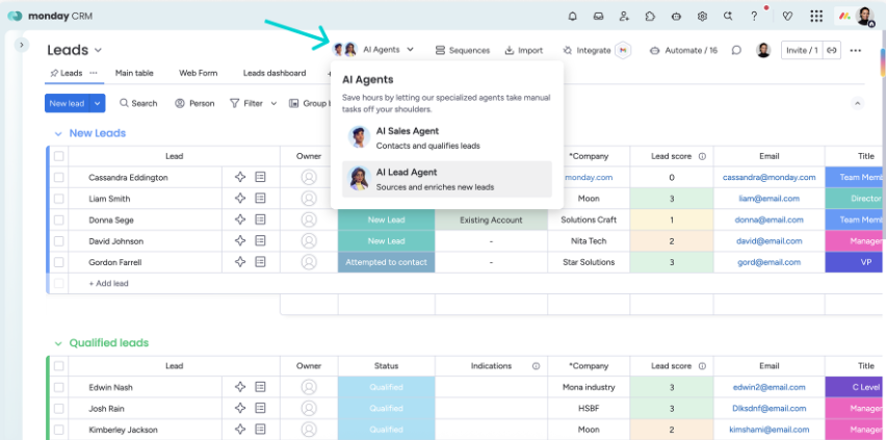This screenshot has width=887, height=441.
Task: Expand the Leads board title dropdown
Action: coord(98,50)
